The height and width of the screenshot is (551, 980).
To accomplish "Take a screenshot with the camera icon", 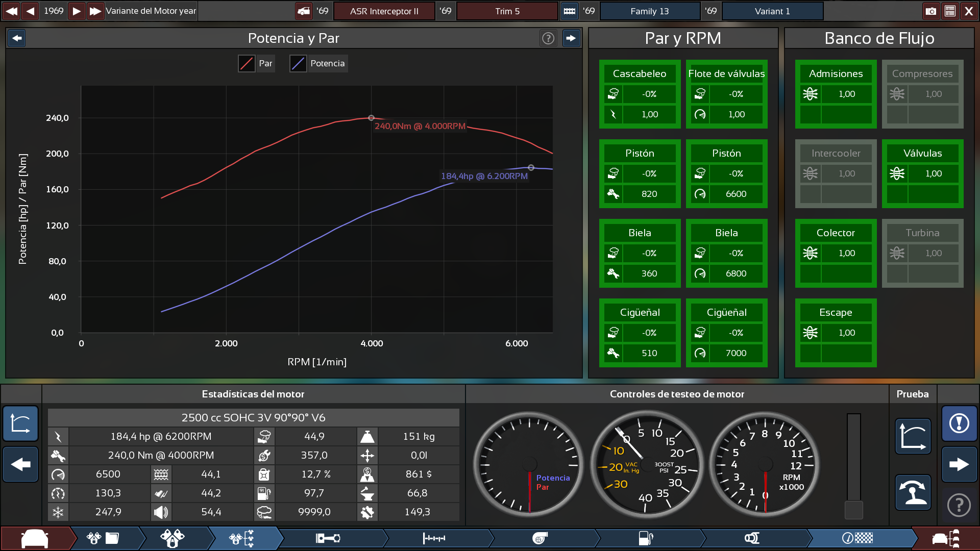I will pyautogui.click(x=931, y=11).
